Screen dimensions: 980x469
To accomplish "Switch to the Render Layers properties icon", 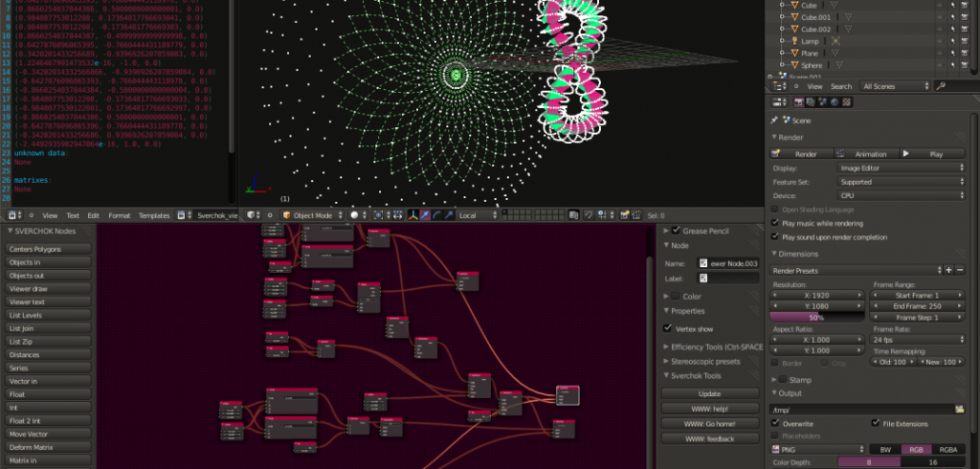I will [811, 102].
